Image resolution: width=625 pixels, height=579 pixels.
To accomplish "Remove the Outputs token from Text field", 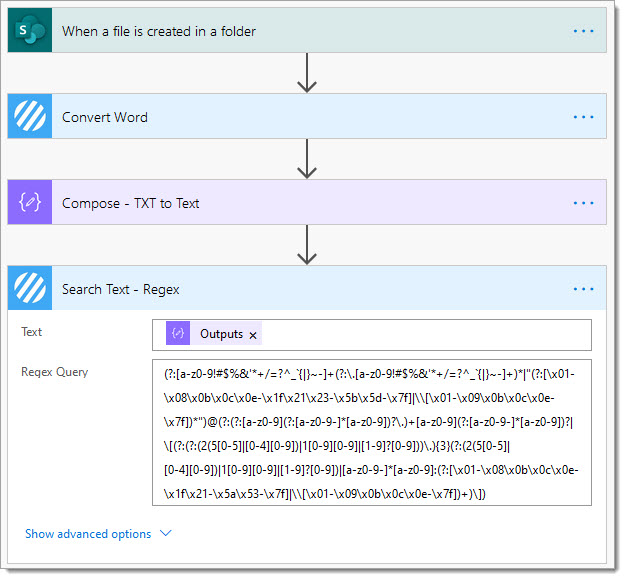I will 253,336.
